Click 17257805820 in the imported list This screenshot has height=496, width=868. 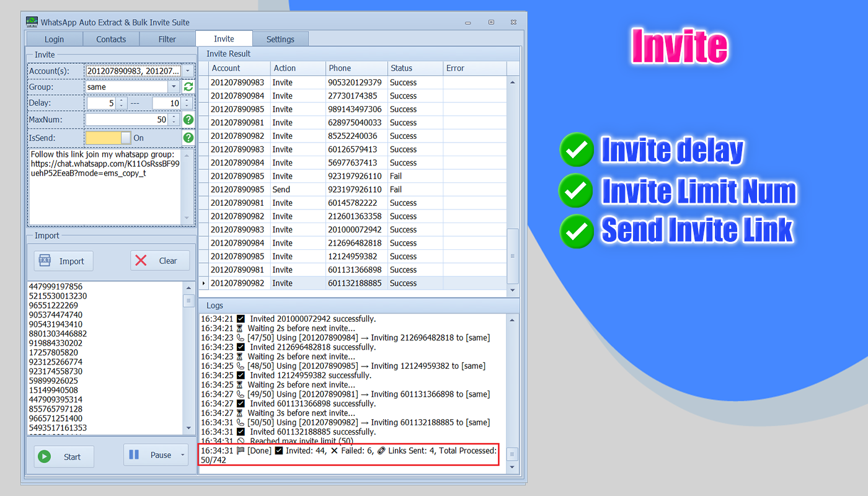pos(53,353)
